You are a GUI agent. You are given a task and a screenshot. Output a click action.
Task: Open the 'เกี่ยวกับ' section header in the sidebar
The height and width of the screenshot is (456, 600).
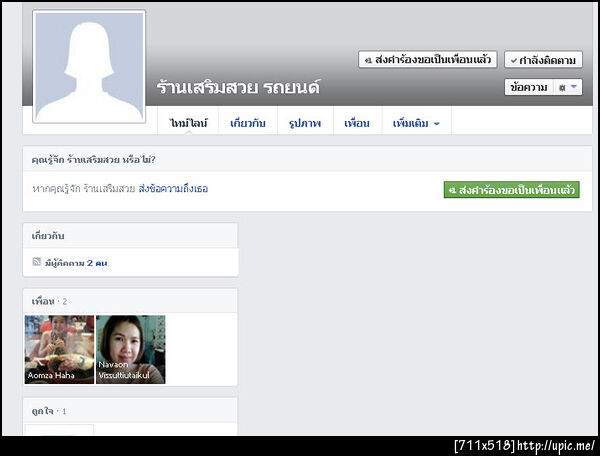[48, 236]
